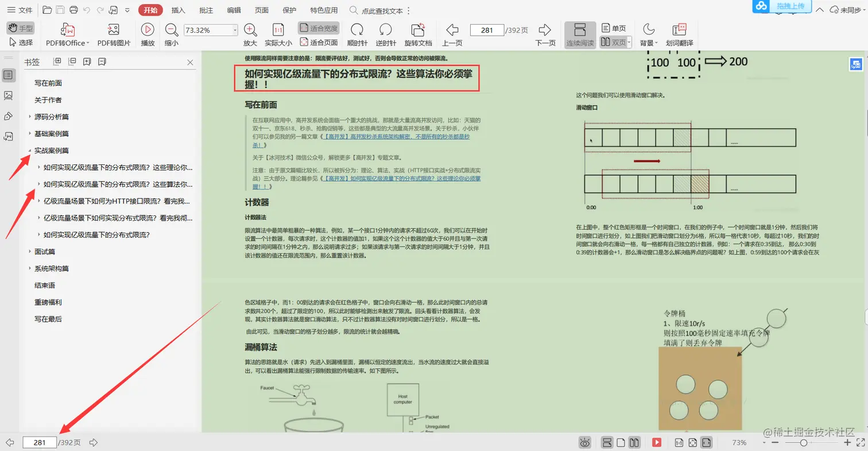Image resolution: width=868 pixels, height=451 pixels.
Task: Zoom in using the 放大 magnifier
Action: (x=250, y=35)
